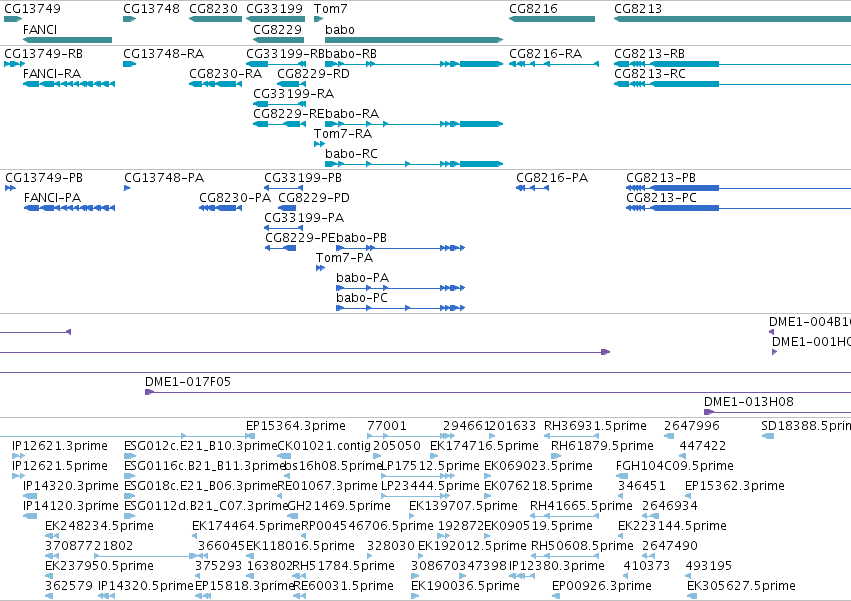
Task: Select the EK223144.5prime EST label
Action: (672, 526)
